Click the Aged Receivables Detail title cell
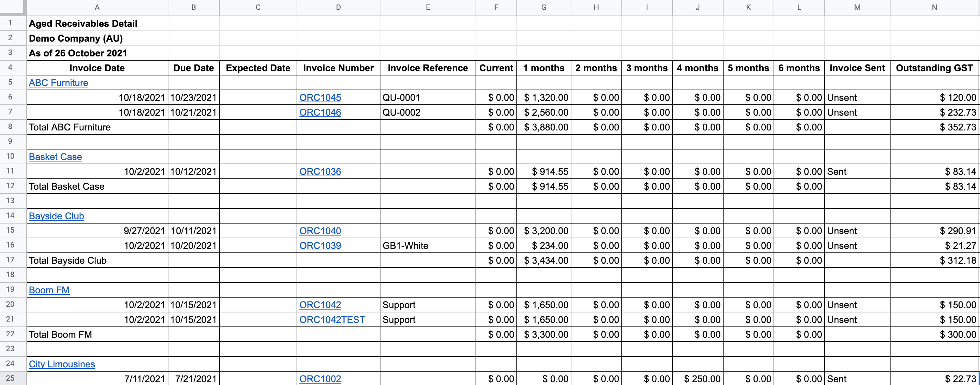The height and width of the screenshot is (385, 980). pyautogui.click(x=97, y=24)
